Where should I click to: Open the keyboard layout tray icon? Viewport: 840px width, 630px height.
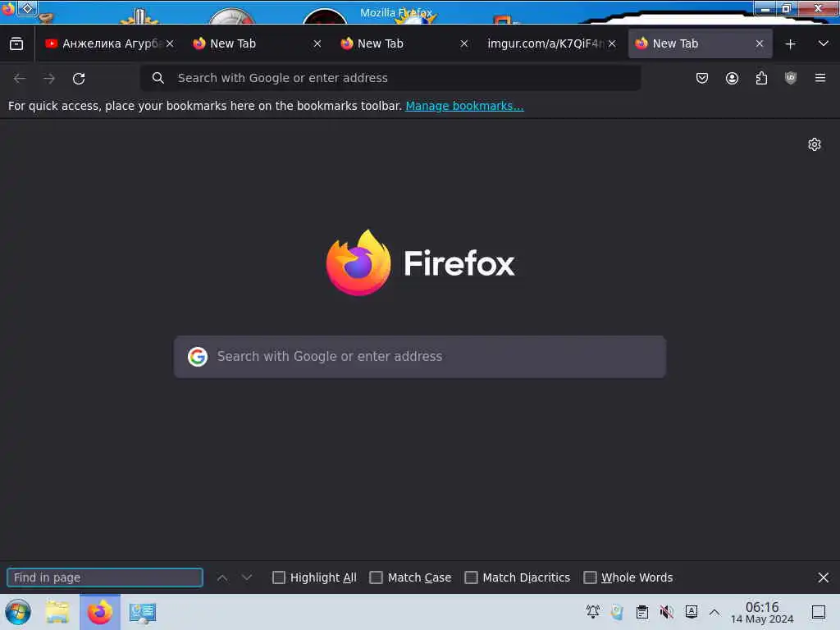pyautogui.click(x=691, y=612)
